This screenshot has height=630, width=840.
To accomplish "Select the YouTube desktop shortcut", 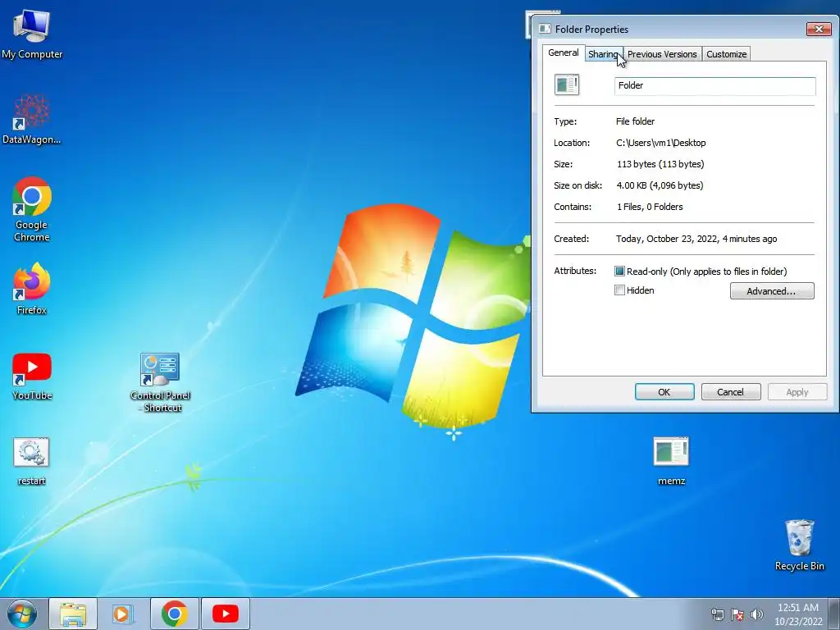I will 32,376.
